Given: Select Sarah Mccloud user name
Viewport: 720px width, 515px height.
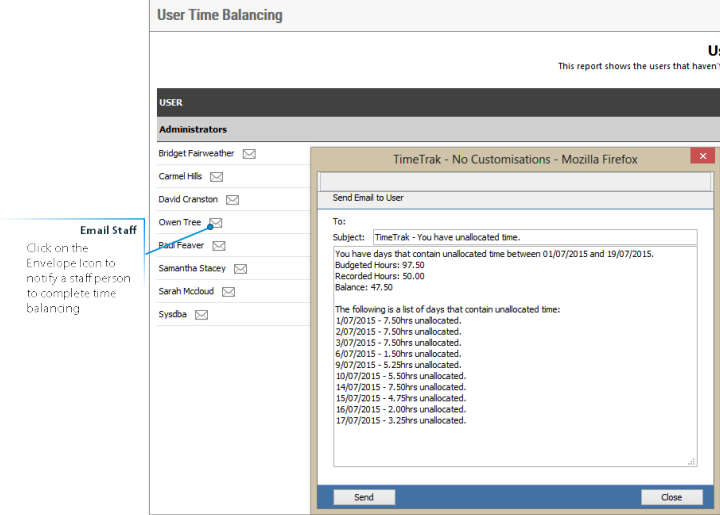Looking at the screenshot, I should 186,291.
